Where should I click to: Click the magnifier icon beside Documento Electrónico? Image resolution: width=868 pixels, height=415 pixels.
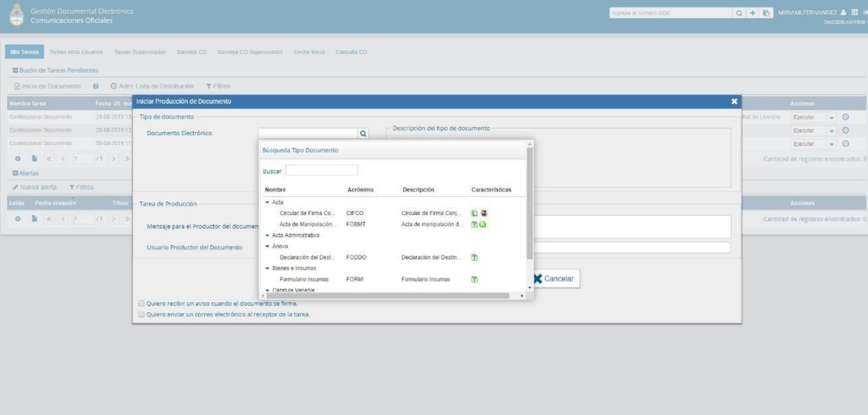(x=363, y=134)
